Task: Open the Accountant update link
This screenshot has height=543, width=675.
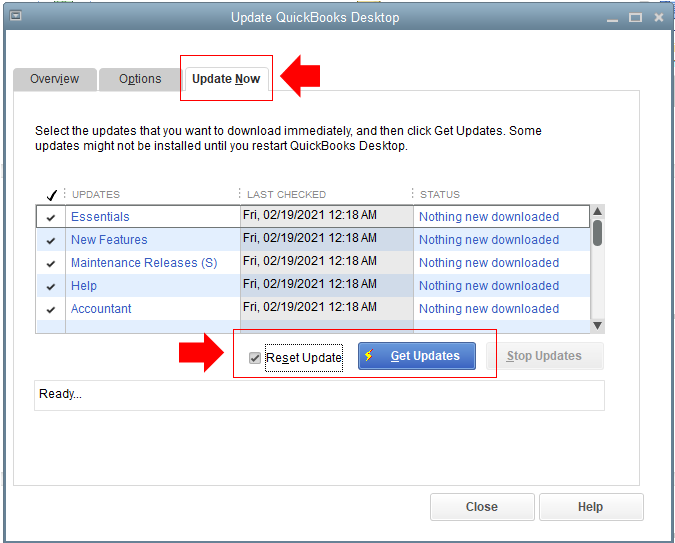Action: click(101, 308)
